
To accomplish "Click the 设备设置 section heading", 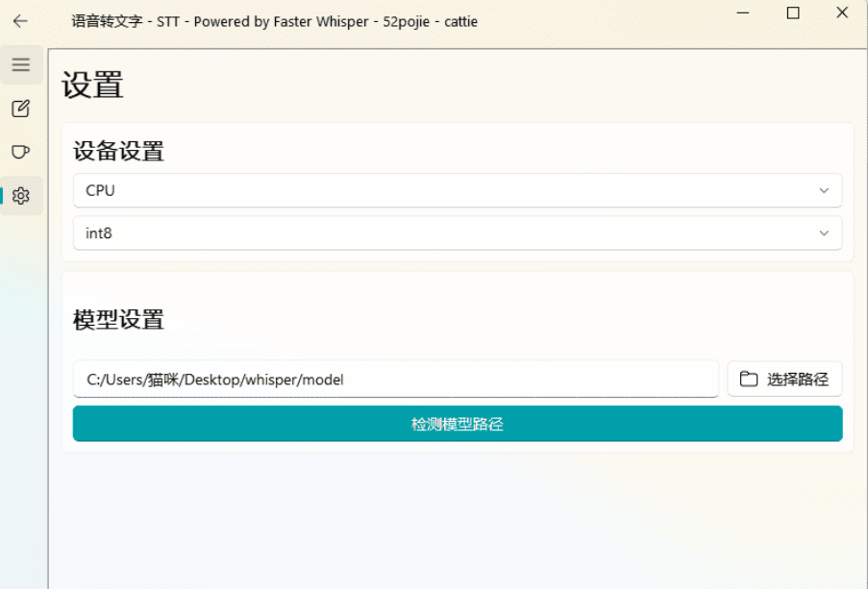I will point(118,151).
